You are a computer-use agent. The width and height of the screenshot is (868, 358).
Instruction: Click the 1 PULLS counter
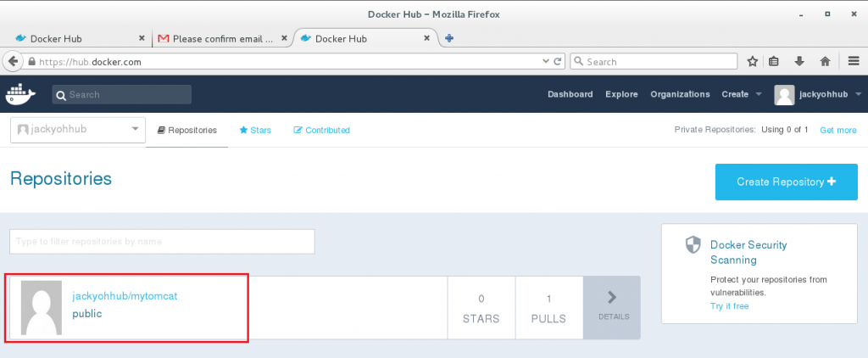[548, 308]
